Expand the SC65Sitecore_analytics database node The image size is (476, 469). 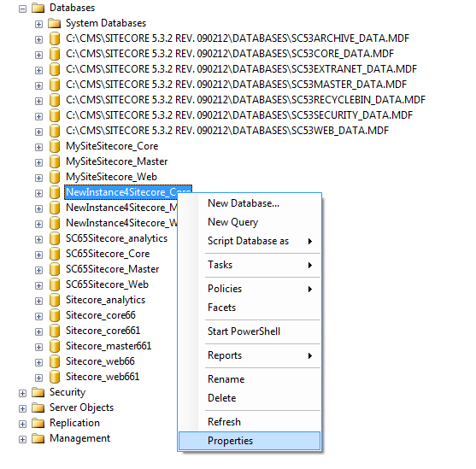click(38, 239)
